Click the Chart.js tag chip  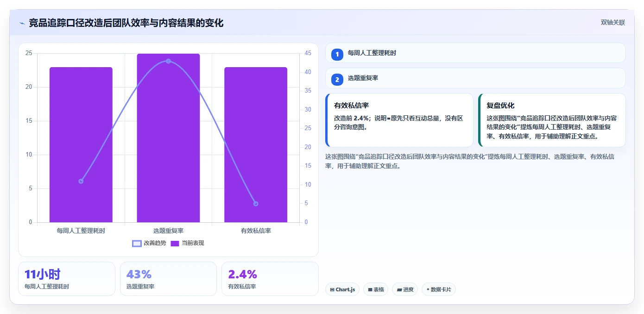[x=342, y=289]
